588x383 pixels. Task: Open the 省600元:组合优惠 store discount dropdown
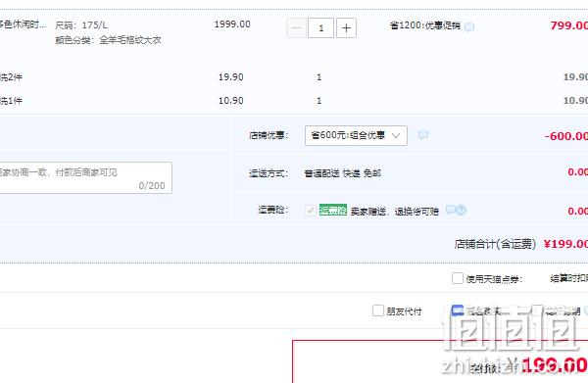pyautogui.click(x=356, y=135)
